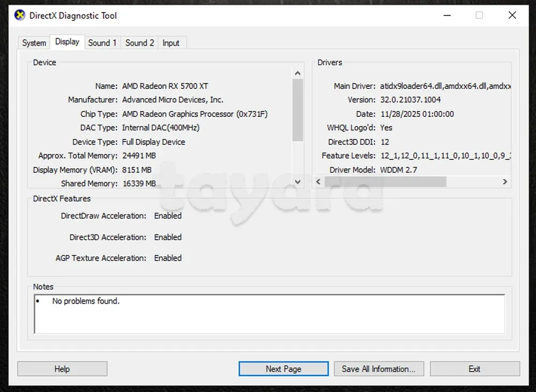Image resolution: width=536 pixels, height=392 pixels.
Task: Click the Next Page button
Action: [283, 369]
